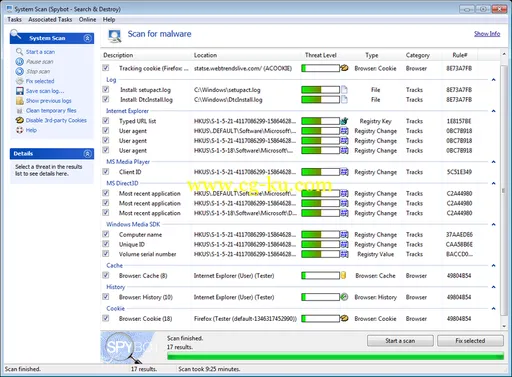
Task: Click the bottom Start a scan button
Action: (x=400, y=341)
